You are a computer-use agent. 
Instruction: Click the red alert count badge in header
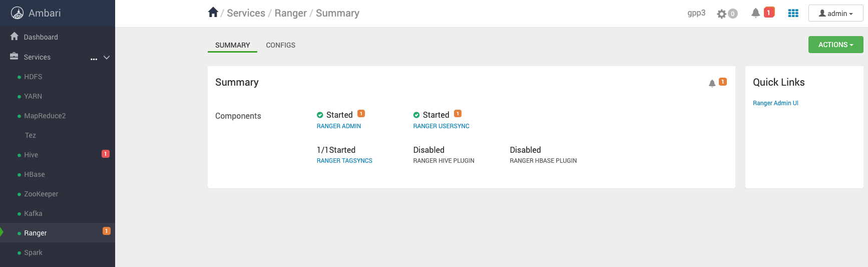769,13
